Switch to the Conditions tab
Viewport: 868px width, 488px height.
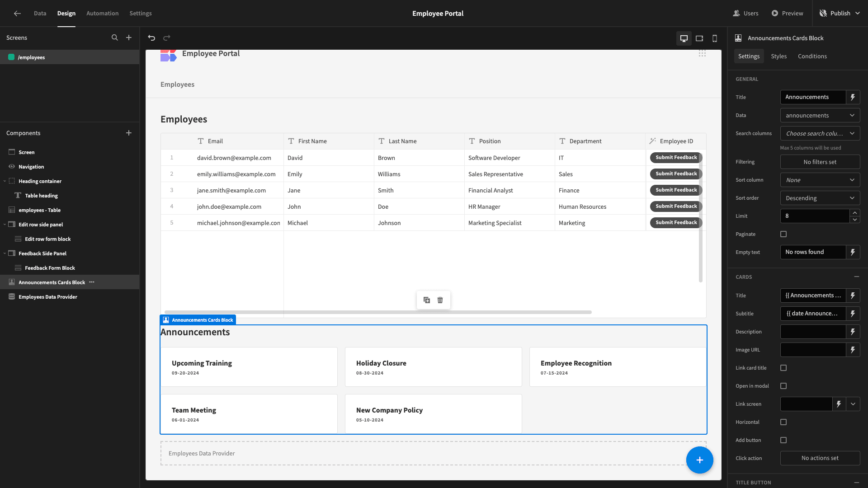click(x=812, y=56)
